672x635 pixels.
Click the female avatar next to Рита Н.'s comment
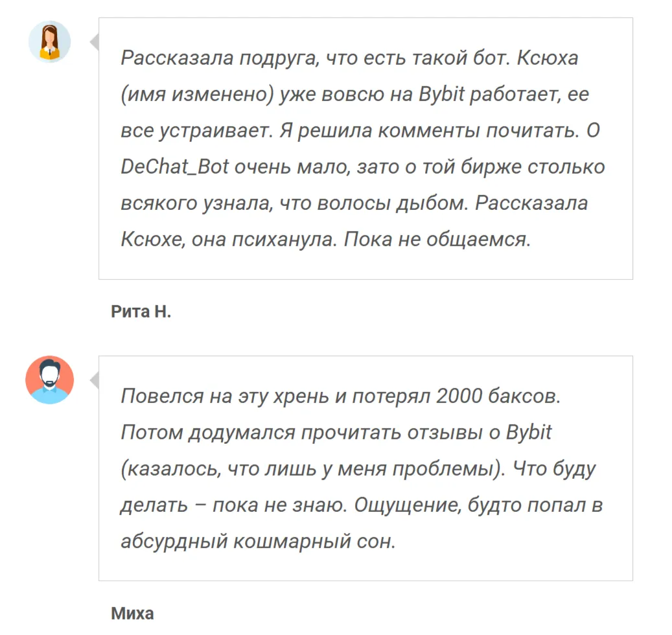coord(50,41)
